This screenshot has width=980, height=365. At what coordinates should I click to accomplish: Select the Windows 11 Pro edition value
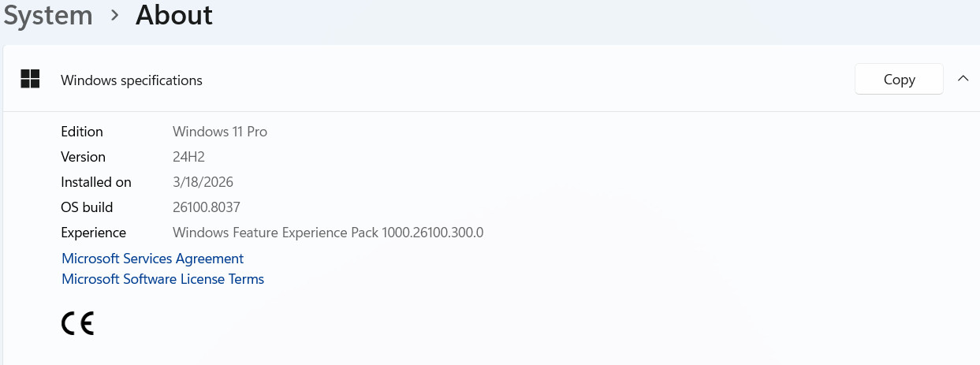click(220, 132)
